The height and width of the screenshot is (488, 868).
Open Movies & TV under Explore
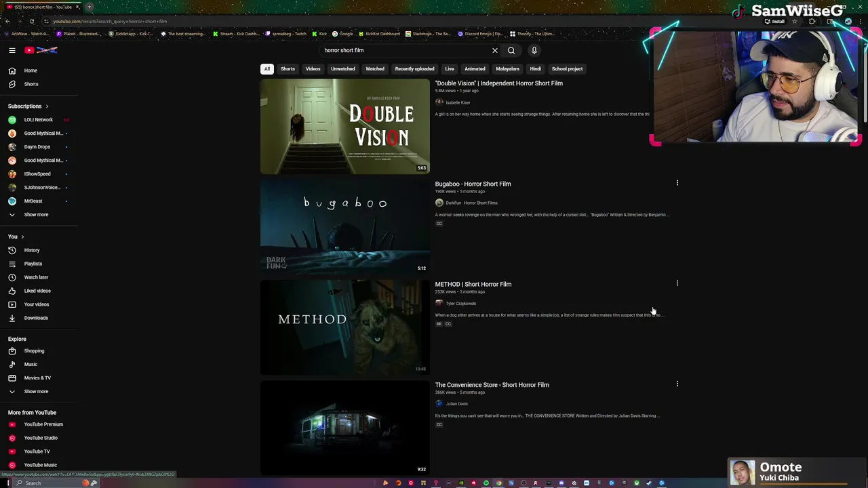(x=39, y=378)
